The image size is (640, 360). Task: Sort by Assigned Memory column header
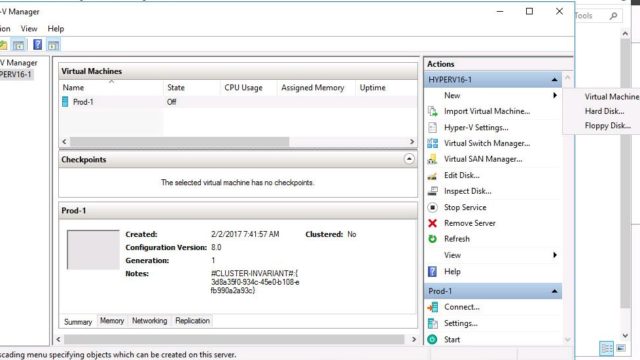[x=316, y=88]
